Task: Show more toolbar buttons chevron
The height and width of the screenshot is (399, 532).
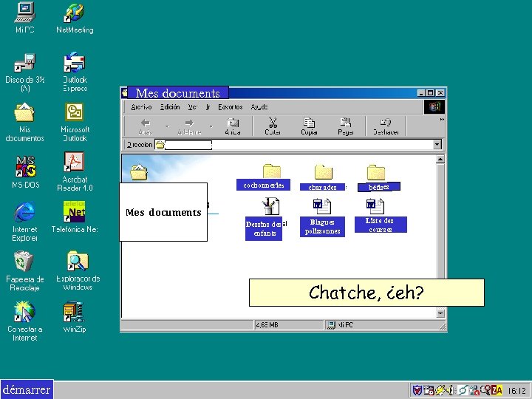Action: pos(442,120)
